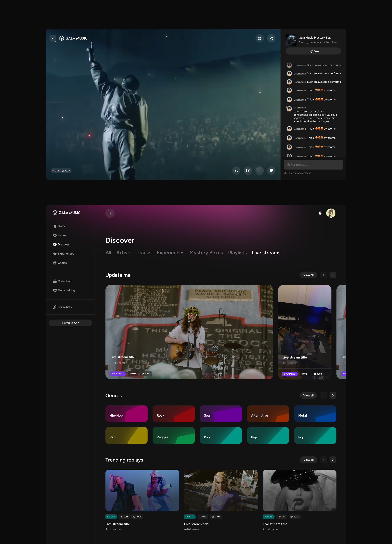Screen dimensions: 392x544
Task: Advance the Update me carousel forward
Action: click(333, 275)
